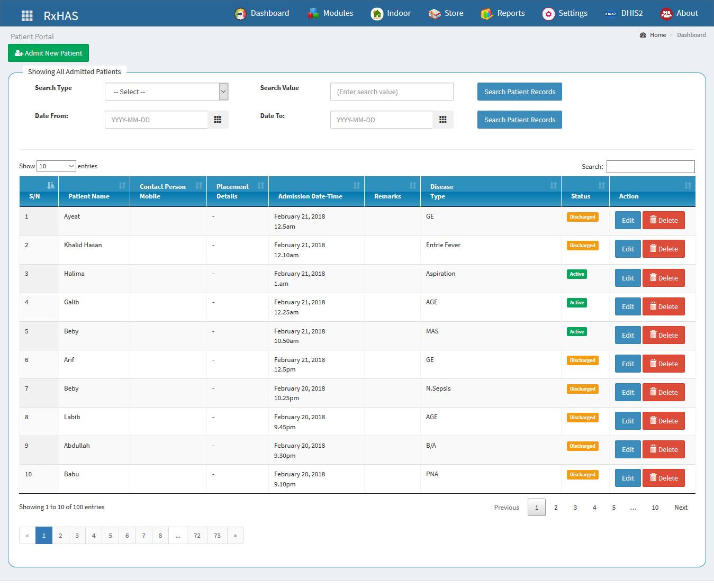Go to page 5 of patient entries
Viewport: 714px width, 588px height.
click(x=613, y=507)
